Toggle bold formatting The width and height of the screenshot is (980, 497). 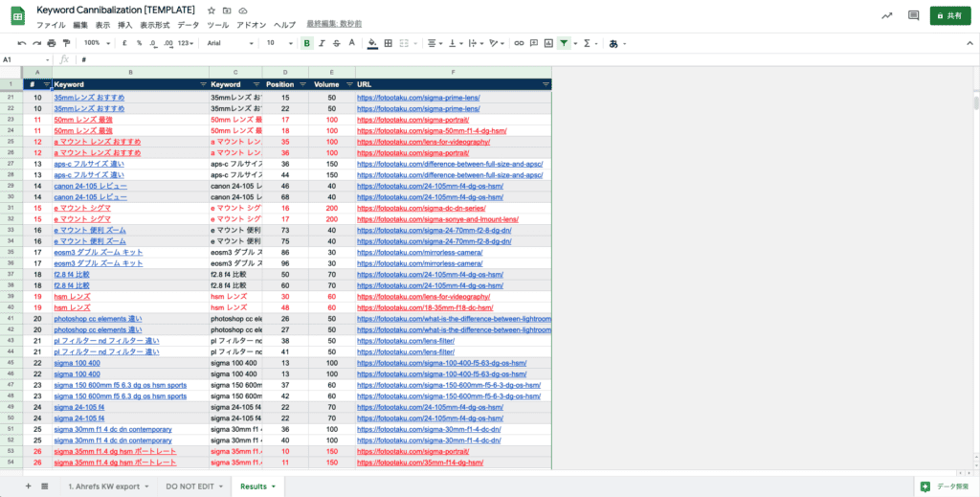[307, 43]
